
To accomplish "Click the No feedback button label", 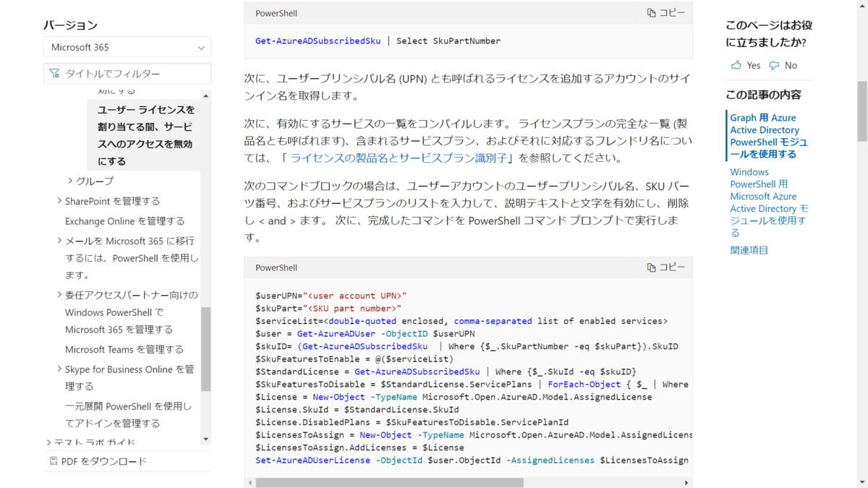I will point(791,65).
